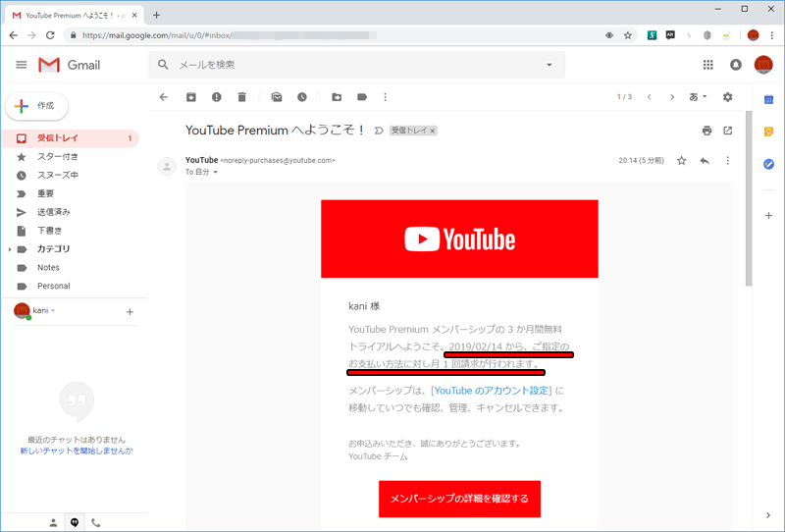
Task: Delete the email with trash icon
Action: click(x=241, y=97)
